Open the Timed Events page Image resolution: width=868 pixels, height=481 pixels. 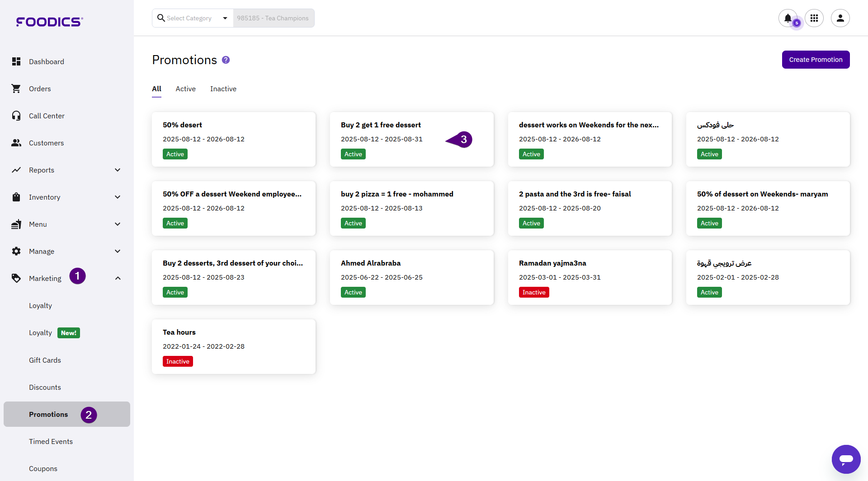(x=51, y=441)
